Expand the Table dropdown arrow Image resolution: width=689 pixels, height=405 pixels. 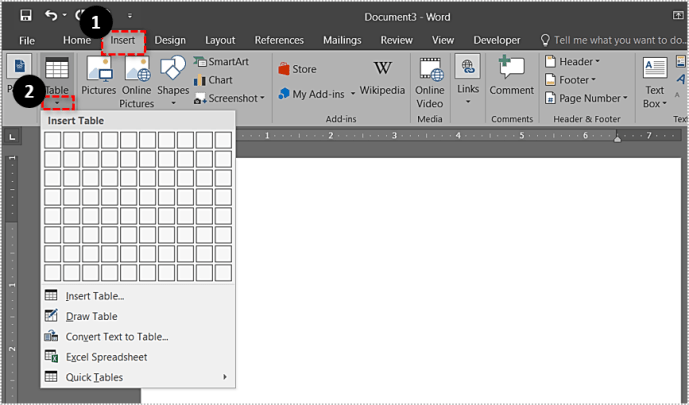coord(57,102)
